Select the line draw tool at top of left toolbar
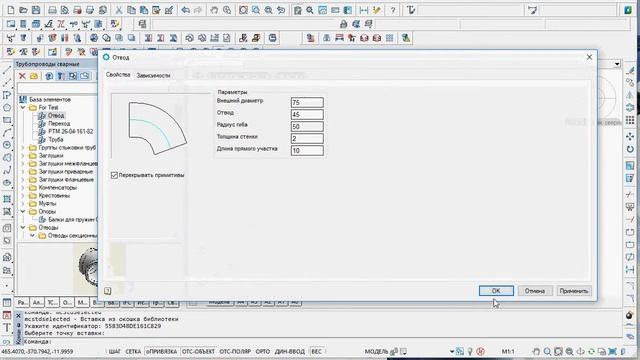 (x=7, y=70)
